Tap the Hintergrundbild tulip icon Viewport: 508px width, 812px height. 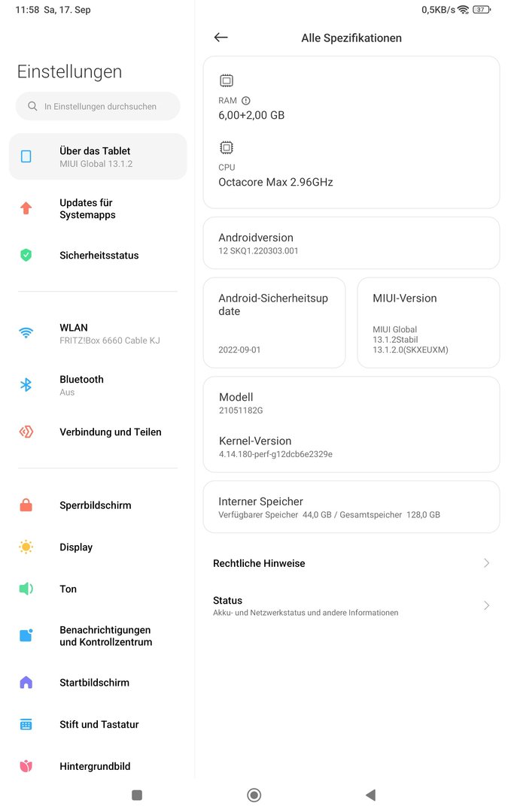coord(26,766)
